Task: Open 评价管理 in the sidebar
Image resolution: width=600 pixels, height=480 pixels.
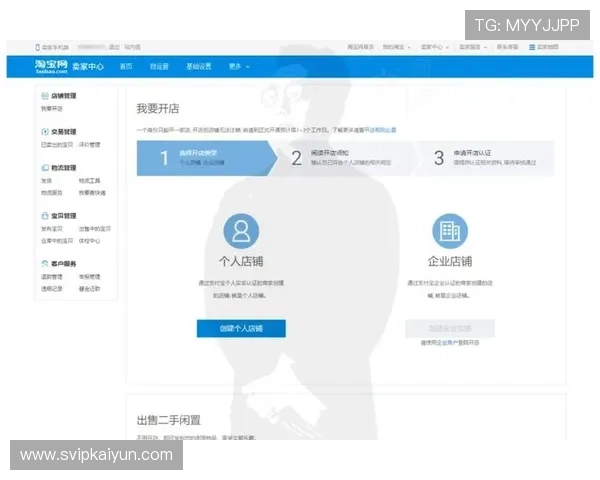Action: (90, 145)
